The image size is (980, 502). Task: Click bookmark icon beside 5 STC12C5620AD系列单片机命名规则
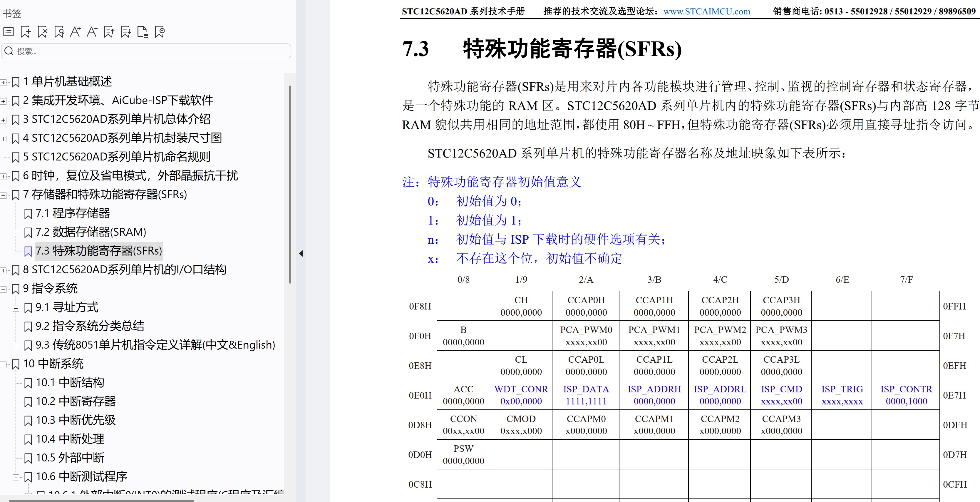[15, 157]
